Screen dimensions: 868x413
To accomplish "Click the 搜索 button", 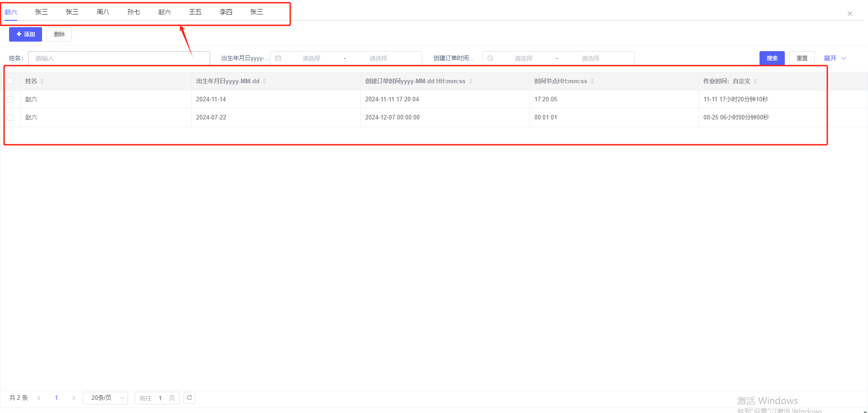I will (772, 58).
